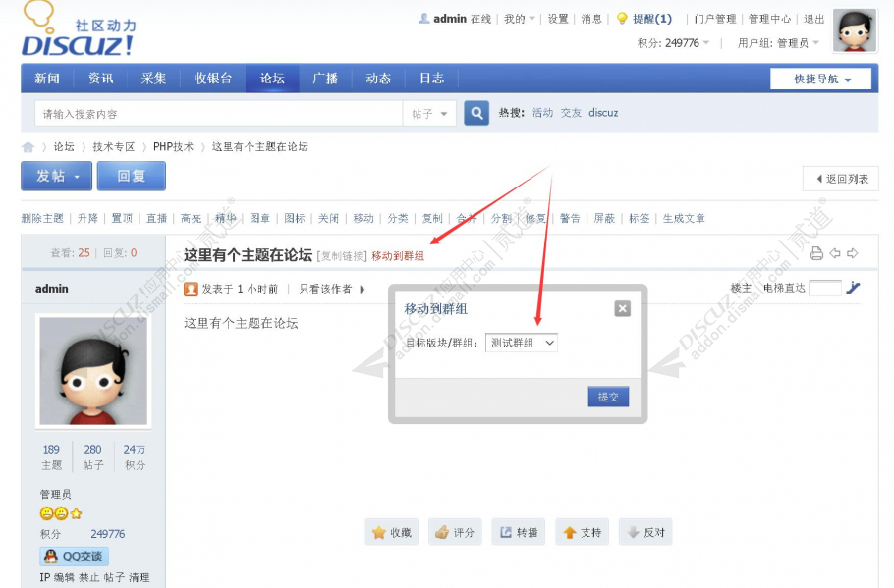Close the 移动到群组 dialog
894x588 pixels.
622,309
